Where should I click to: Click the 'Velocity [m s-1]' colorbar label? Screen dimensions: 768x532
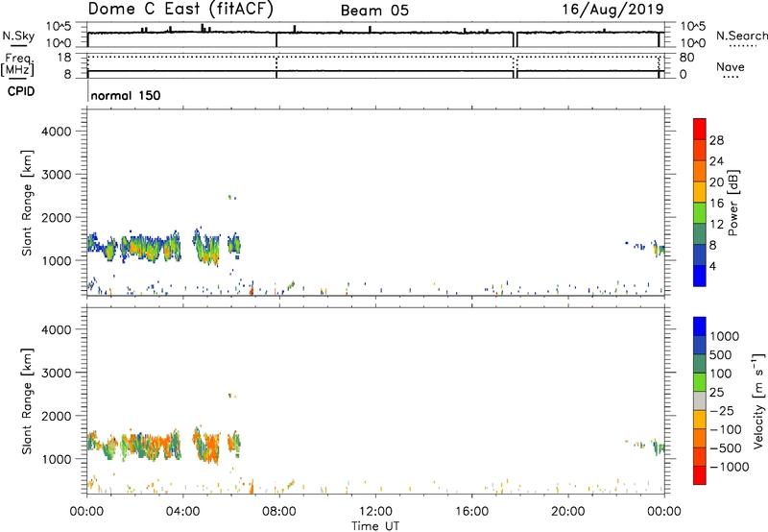758,400
